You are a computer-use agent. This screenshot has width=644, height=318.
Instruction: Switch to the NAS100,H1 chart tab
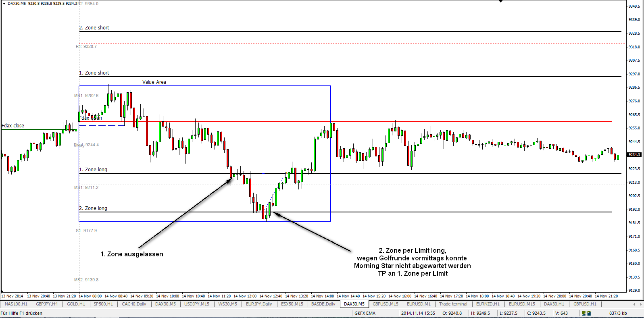point(16,304)
